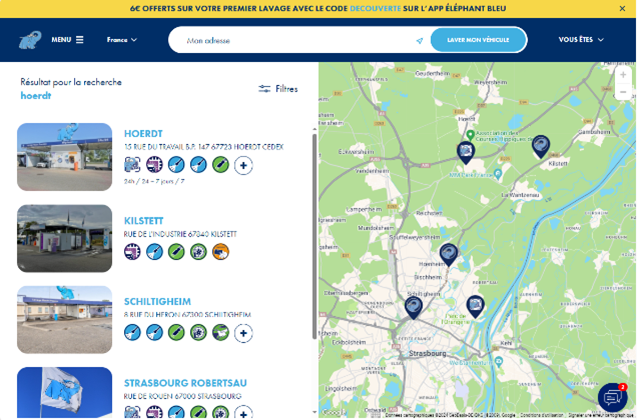637x420 pixels.
Task: Zoom in the map with plus button
Action: click(x=623, y=75)
